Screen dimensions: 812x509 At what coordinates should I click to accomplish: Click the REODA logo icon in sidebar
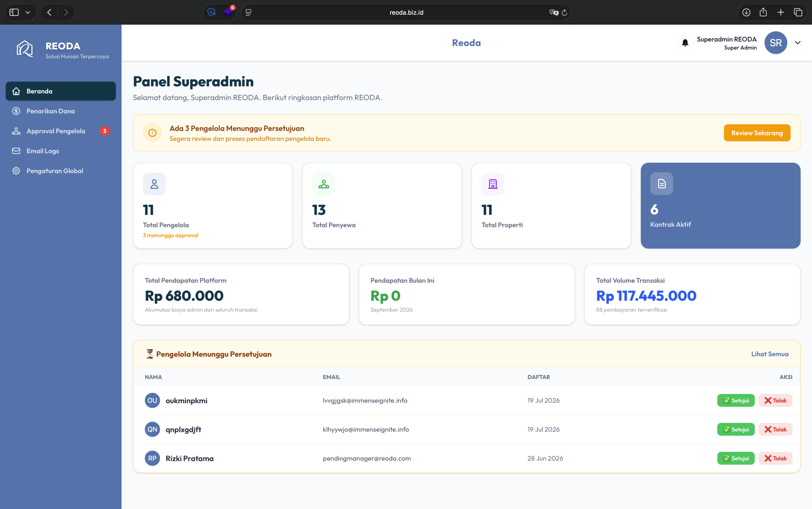pyautogui.click(x=25, y=49)
